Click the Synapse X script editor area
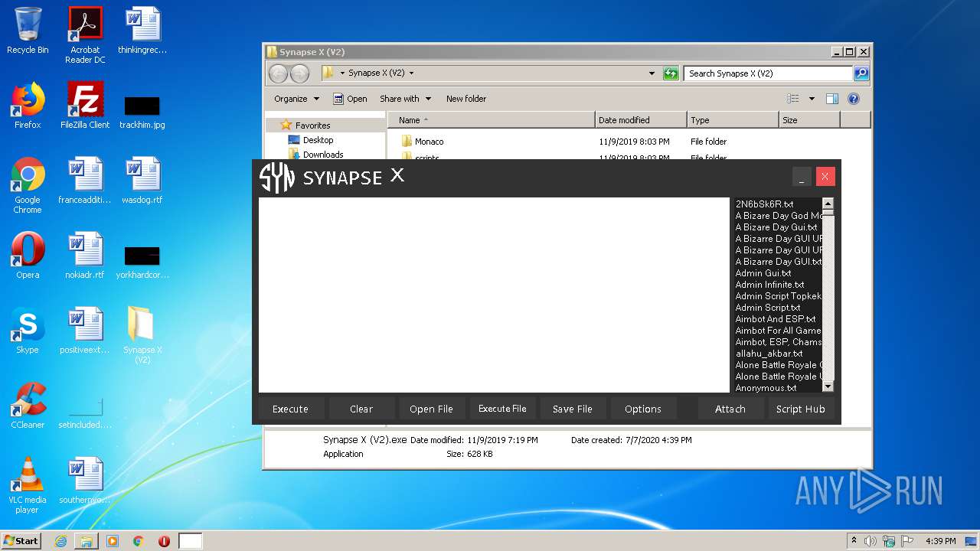The image size is (980, 551). (494, 295)
